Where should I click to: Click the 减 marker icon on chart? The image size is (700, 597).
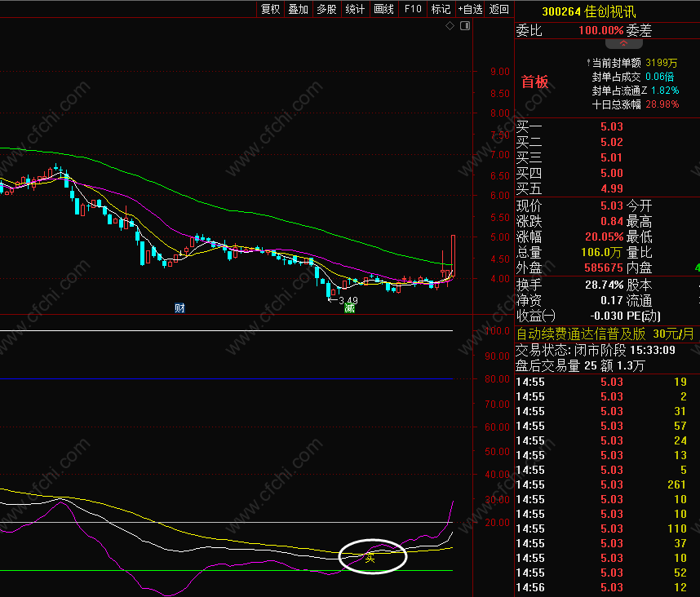pyautogui.click(x=349, y=307)
